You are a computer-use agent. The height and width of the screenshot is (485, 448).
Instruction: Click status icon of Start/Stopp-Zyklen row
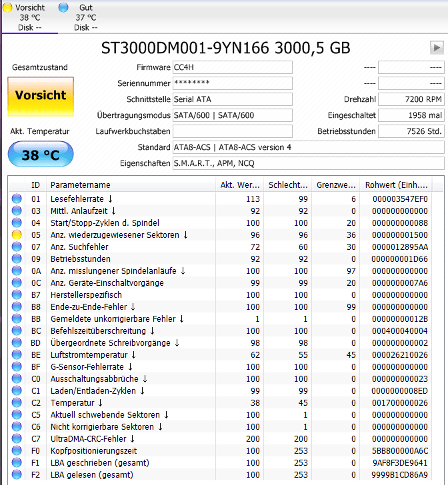[17, 223]
